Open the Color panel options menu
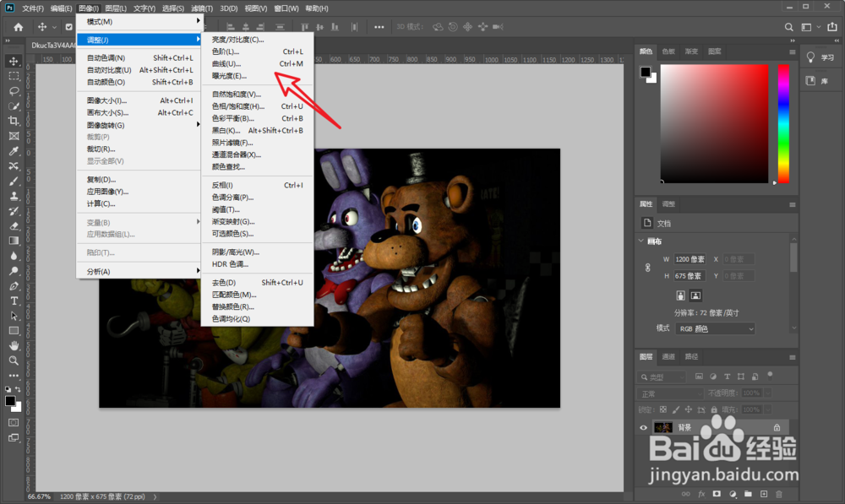 tap(793, 51)
